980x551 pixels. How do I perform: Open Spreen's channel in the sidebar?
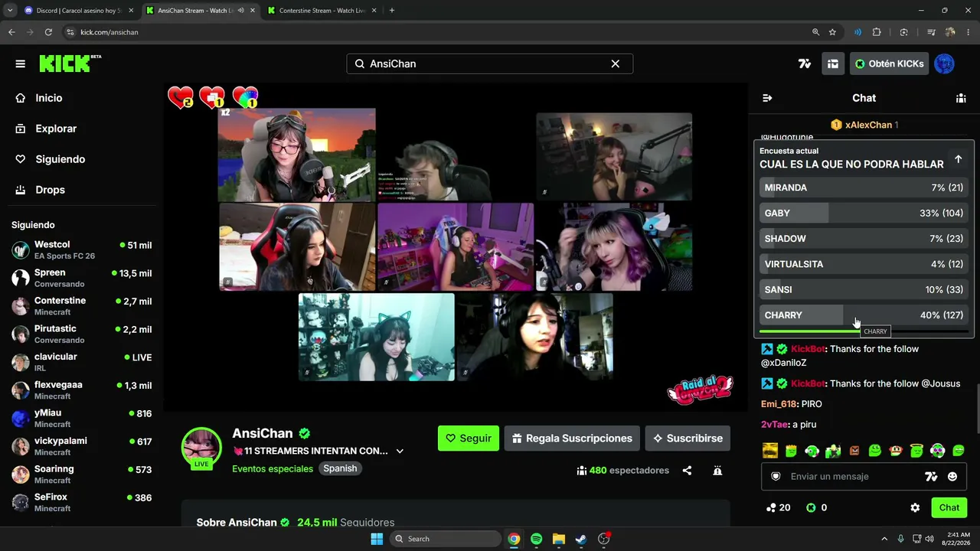tap(82, 278)
